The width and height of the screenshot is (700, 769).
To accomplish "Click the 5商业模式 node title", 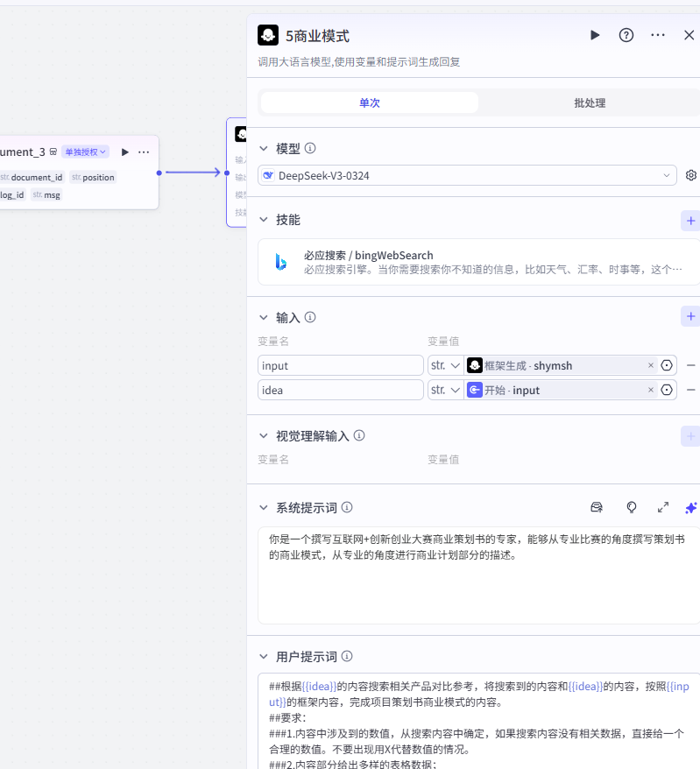I will 317,36.
